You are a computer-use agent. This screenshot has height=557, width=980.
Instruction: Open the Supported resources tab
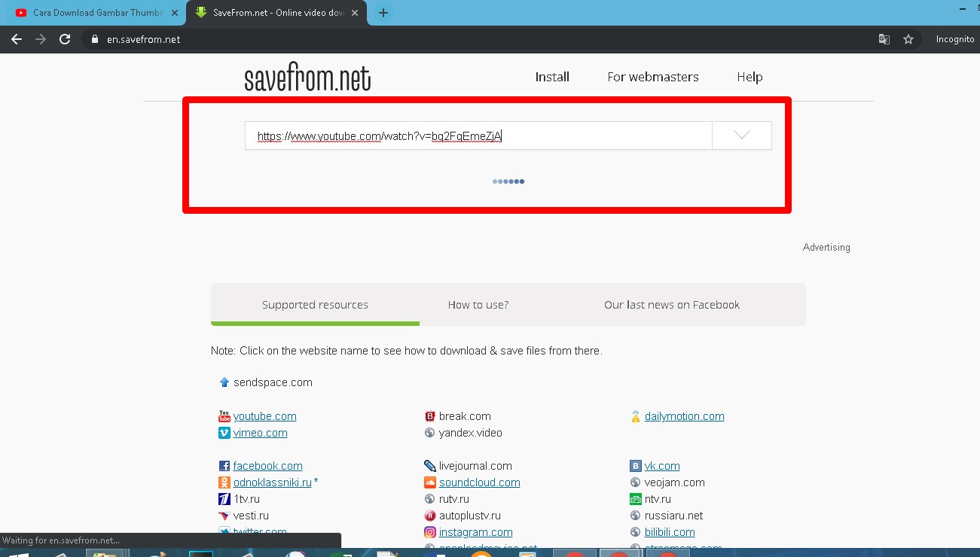pos(315,305)
